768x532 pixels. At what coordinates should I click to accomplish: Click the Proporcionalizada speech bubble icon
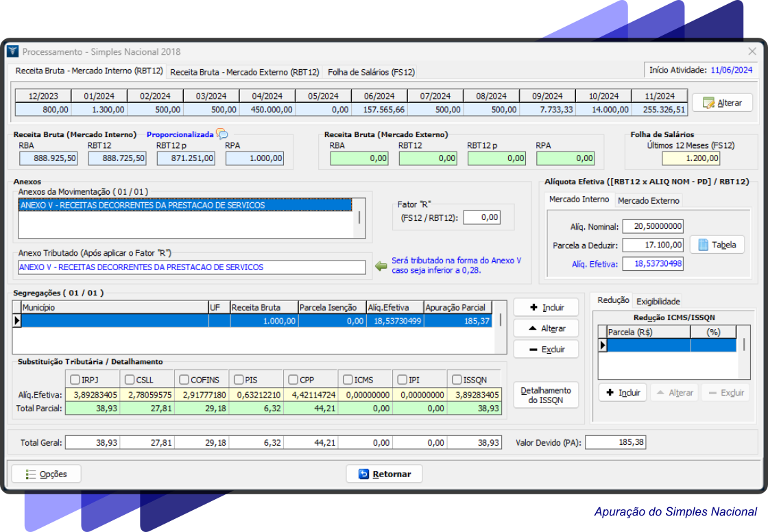(x=222, y=134)
